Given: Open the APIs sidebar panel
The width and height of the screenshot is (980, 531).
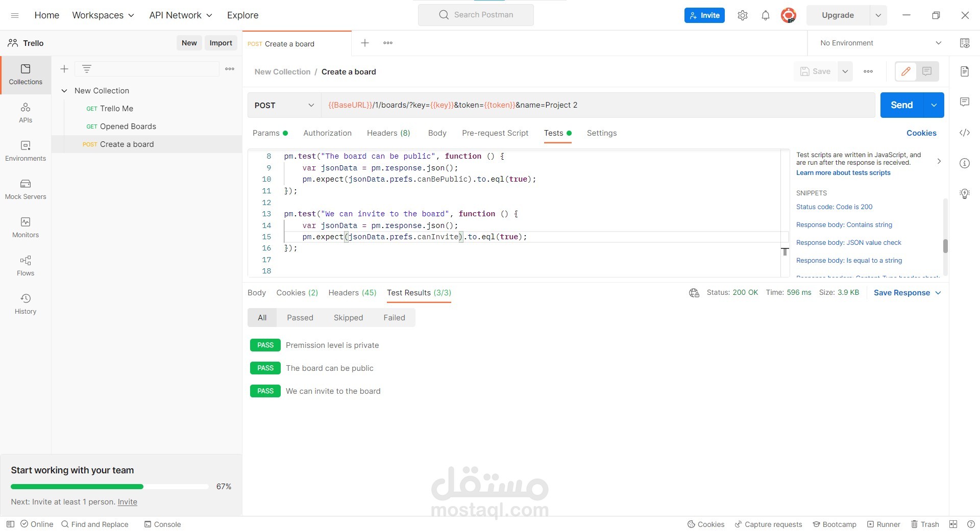Looking at the screenshot, I should 26,113.
